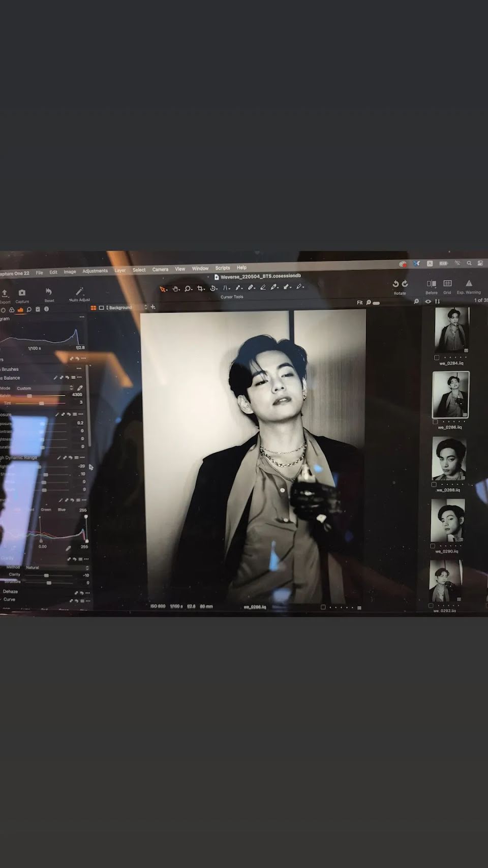Select thumbnail we_0288.iiq
The width and height of the screenshot is (488, 868).
[x=448, y=459]
